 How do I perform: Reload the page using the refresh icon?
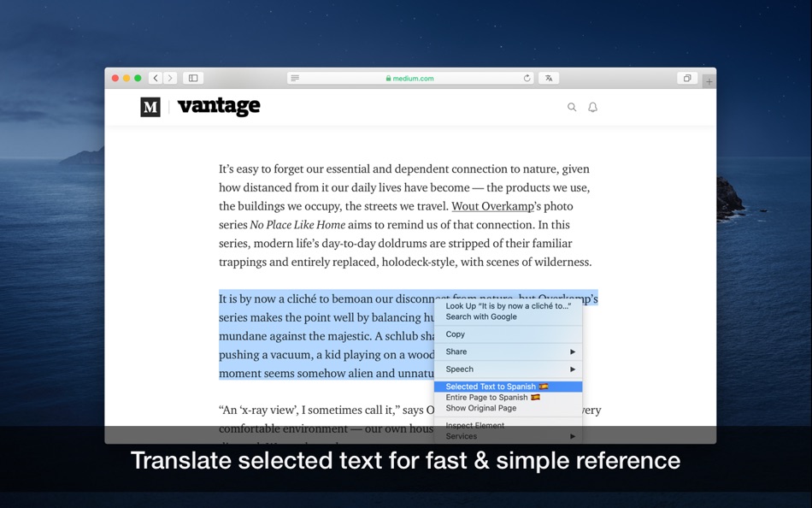click(527, 78)
